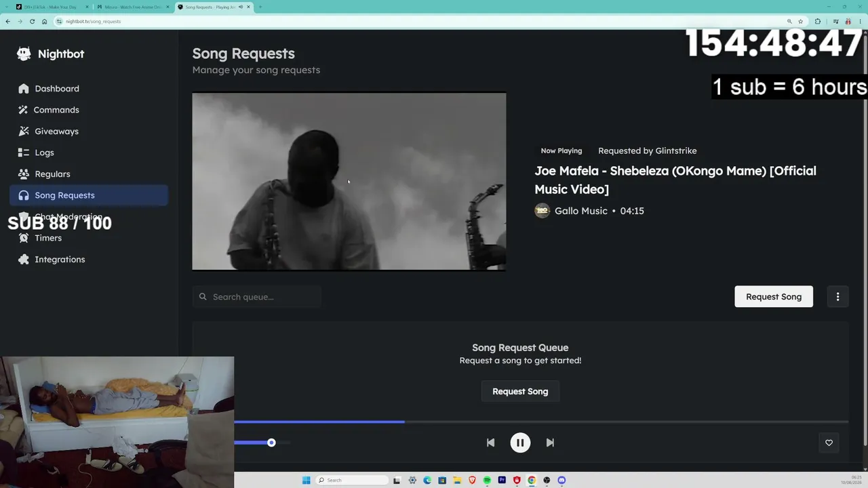Open Discord from the taskbar

(x=561, y=481)
